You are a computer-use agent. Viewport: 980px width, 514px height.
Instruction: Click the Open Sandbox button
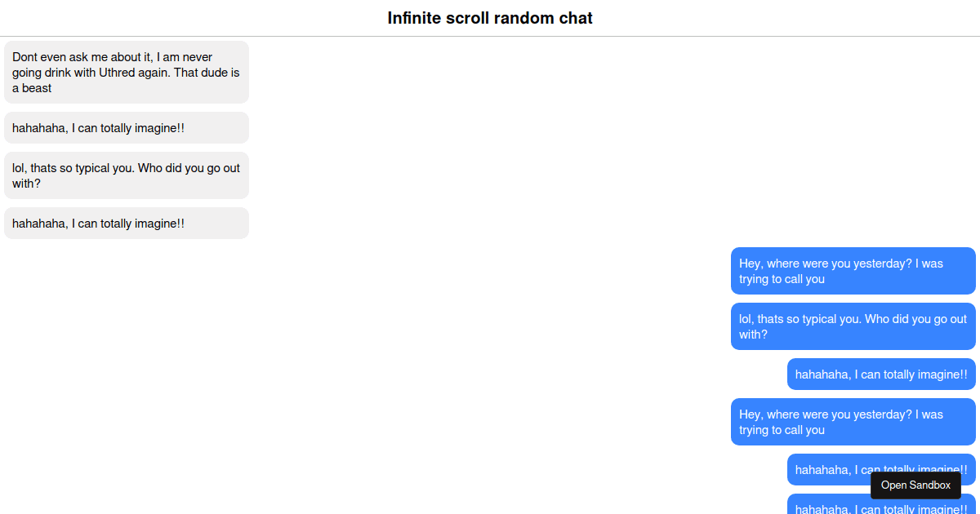coord(915,485)
